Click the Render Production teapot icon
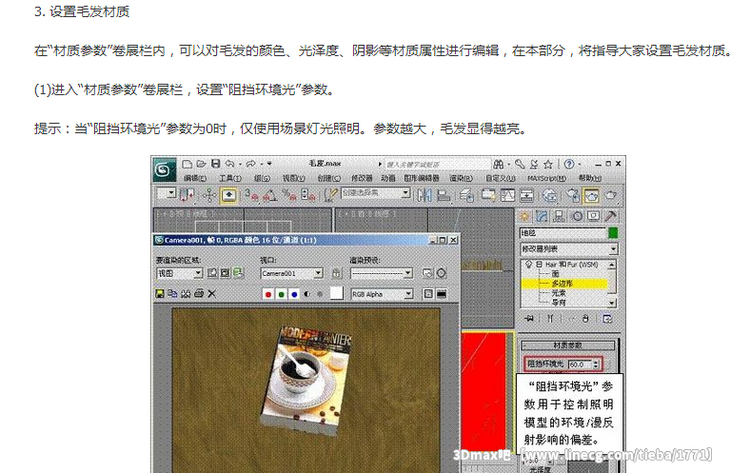The width and height of the screenshot is (750, 473). pyautogui.click(x=611, y=195)
